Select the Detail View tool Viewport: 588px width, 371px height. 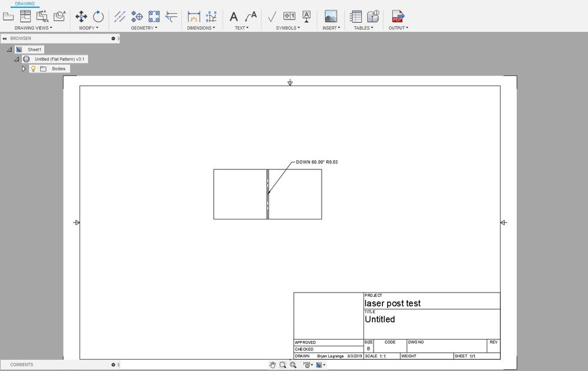tap(60, 16)
